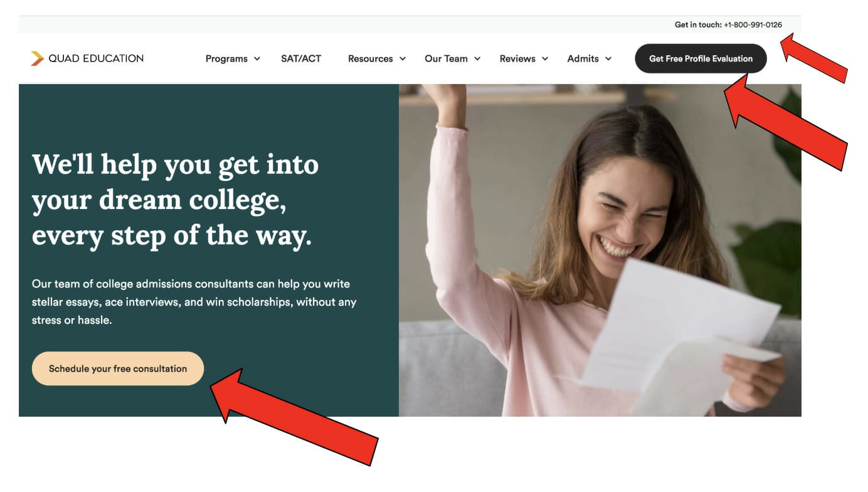Call the +1-800-991-0126 phone number link
This screenshot has width=868, height=492.
753,25
